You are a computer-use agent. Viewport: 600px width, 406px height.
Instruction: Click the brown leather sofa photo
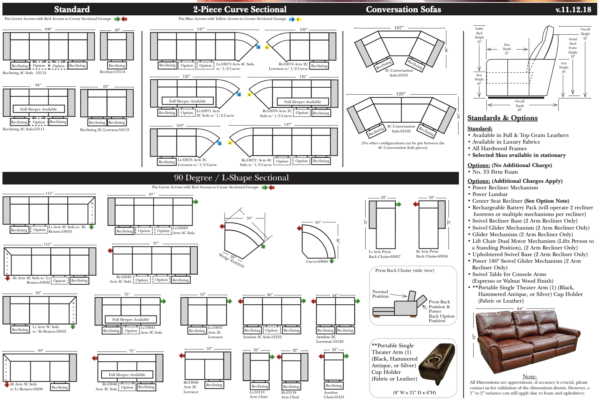coord(529,342)
